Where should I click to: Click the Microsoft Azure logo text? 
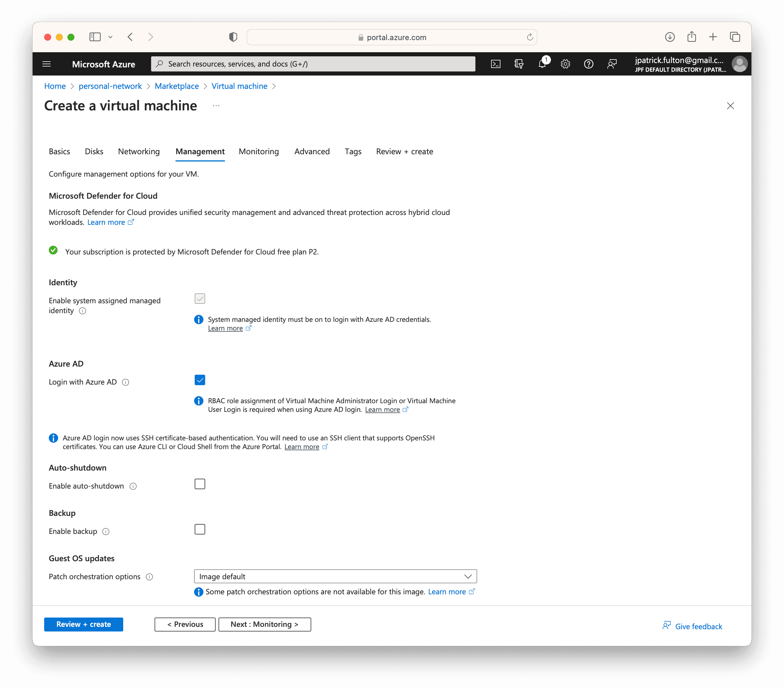click(103, 64)
